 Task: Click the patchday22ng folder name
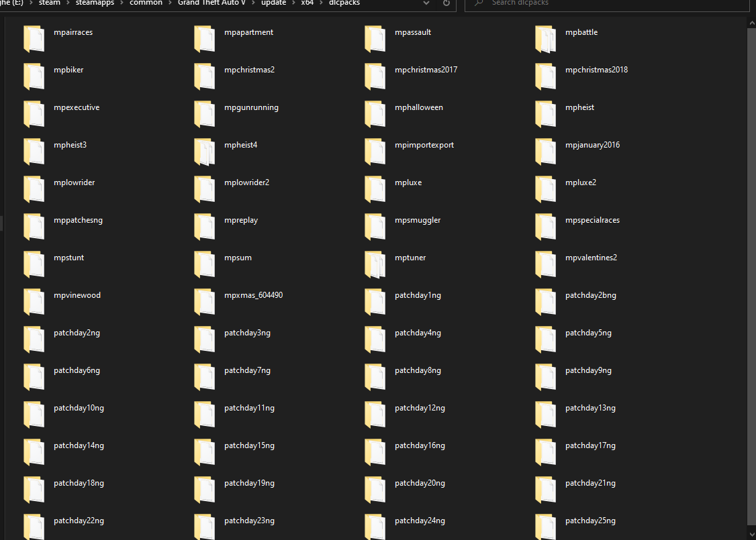click(x=79, y=521)
